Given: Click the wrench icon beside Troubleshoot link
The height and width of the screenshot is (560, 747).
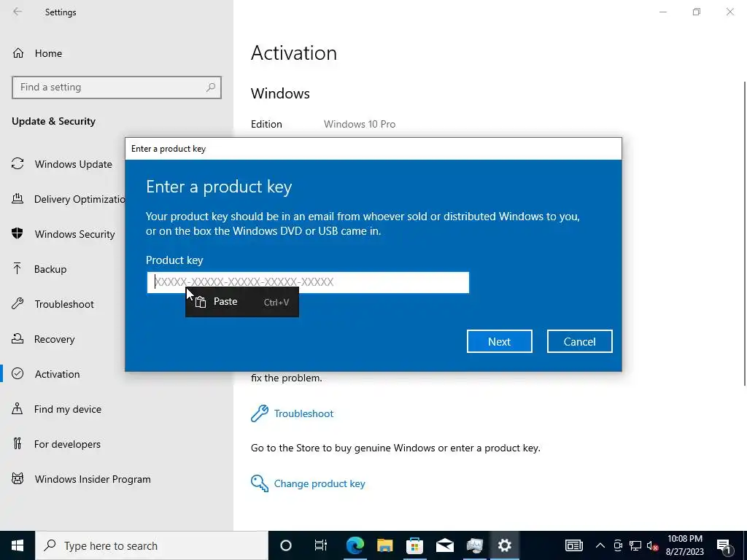Looking at the screenshot, I should point(260,413).
